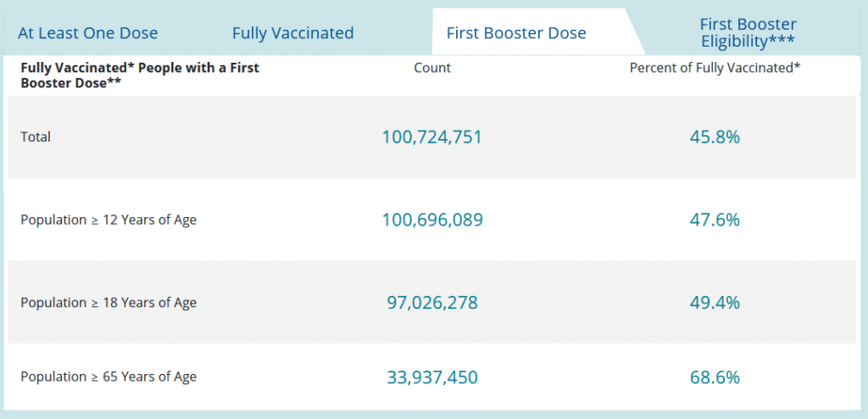Click the Population ≥ 12 Years label
Viewport: 868px width, 419px height.
[x=108, y=220]
